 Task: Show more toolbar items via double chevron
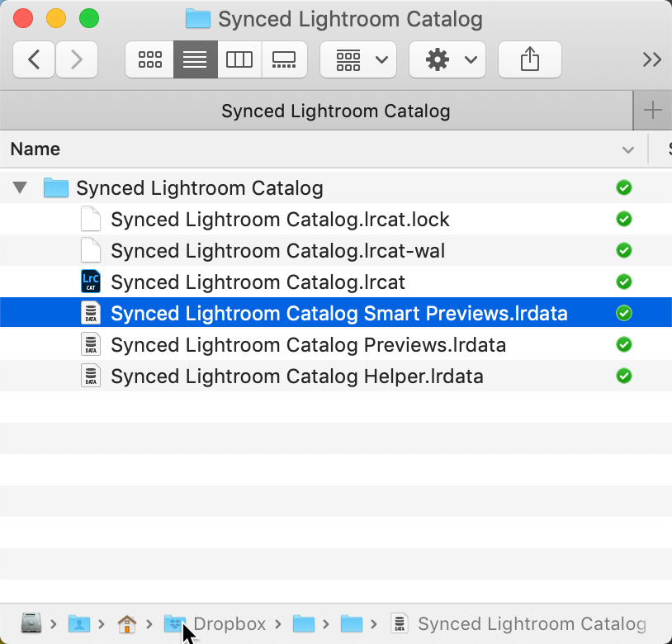click(652, 59)
